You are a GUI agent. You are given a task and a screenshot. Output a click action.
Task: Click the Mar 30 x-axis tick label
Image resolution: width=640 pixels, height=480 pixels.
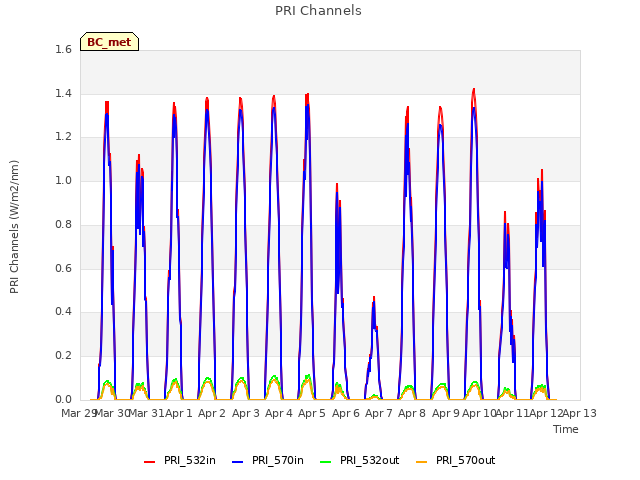pos(112,413)
